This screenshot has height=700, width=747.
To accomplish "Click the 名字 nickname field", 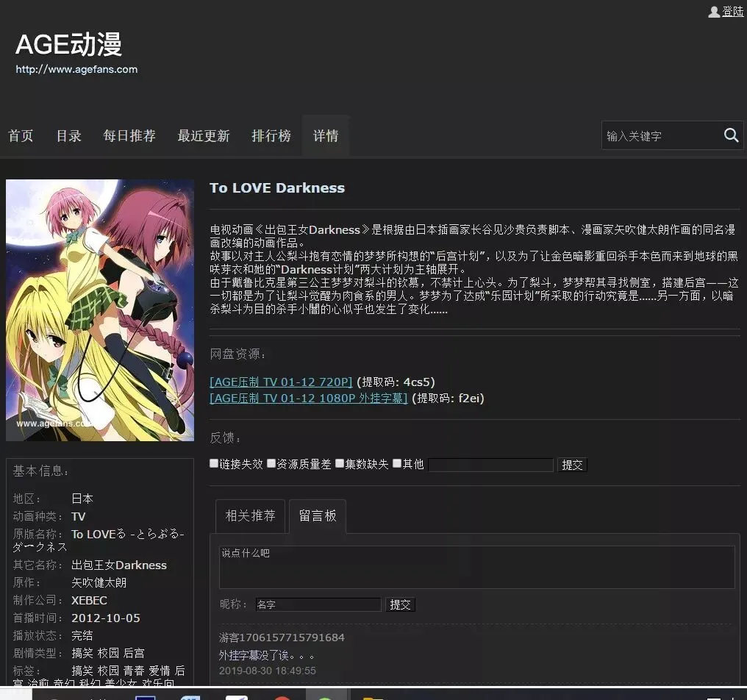I will pyautogui.click(x=318, y=604).
